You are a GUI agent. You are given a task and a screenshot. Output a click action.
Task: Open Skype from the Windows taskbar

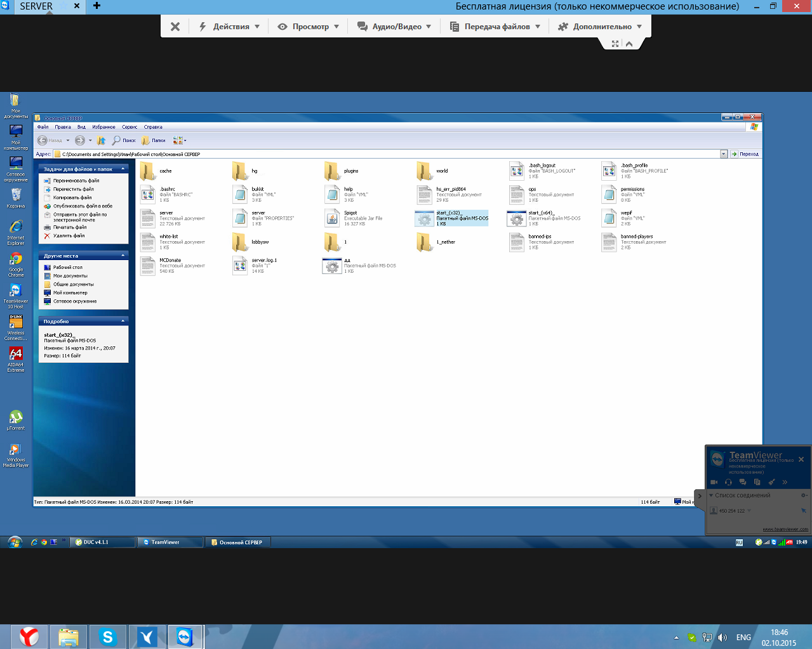[108, 636]
